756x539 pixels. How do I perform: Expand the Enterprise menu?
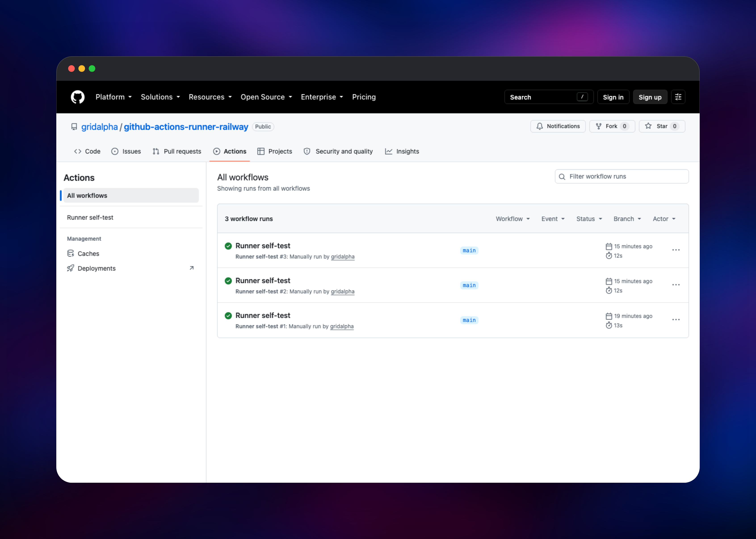pyautogui.click(x=322, y=97)
